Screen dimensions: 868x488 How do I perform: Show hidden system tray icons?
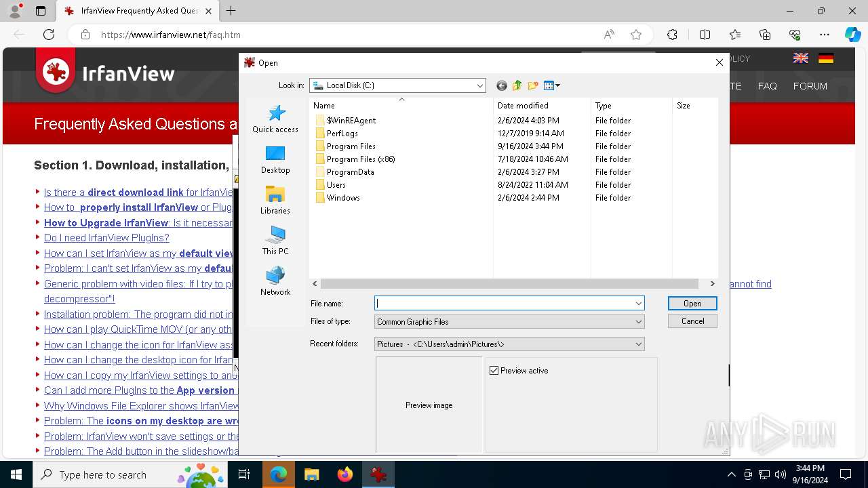(x=731, y=474)
